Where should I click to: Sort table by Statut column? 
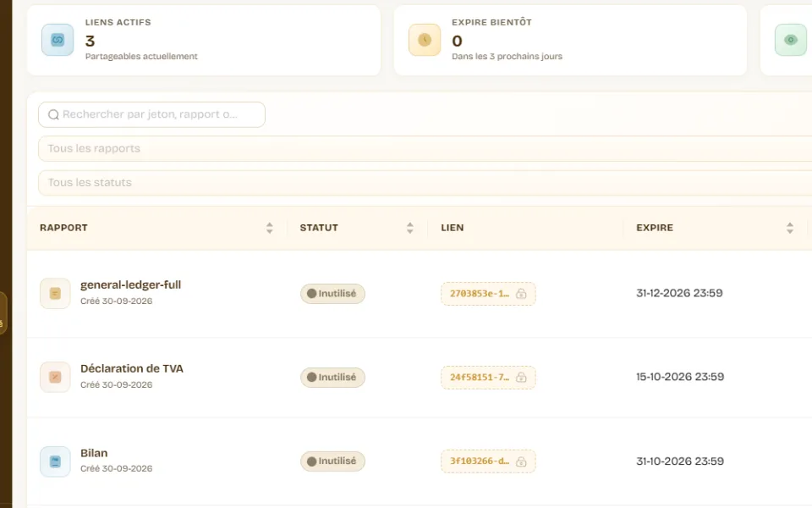tap(409, 228)
